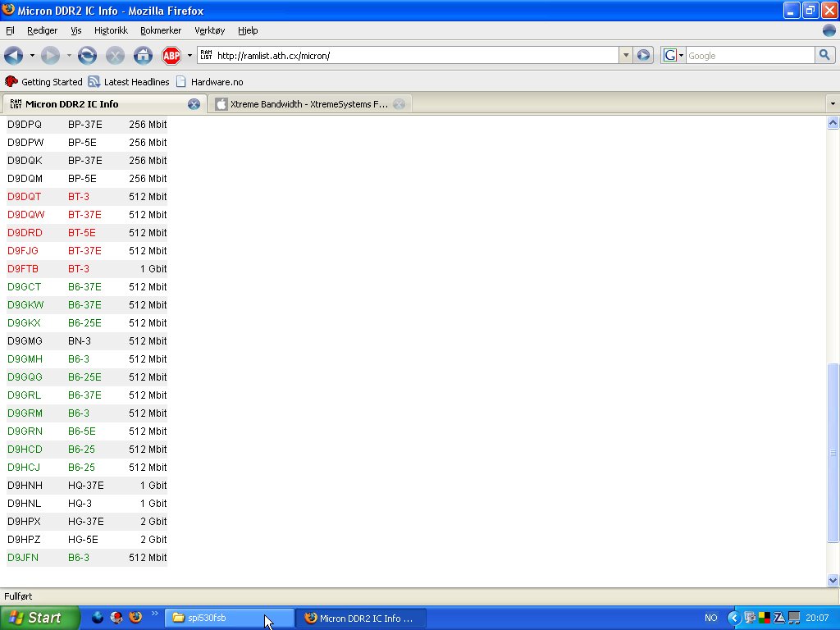Launch the Firefox quick launch icon in taskbar

(x=135, y=617)
